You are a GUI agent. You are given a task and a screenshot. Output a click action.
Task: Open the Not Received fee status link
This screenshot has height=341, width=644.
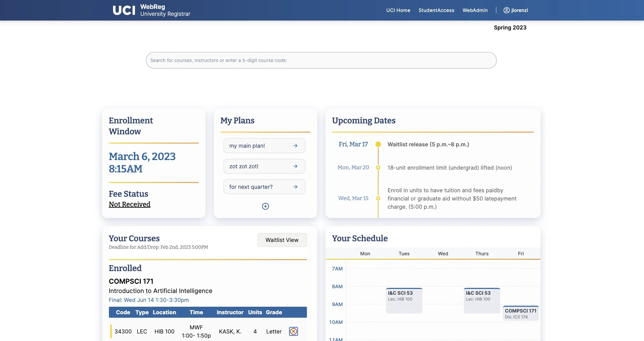coord(129,204)
